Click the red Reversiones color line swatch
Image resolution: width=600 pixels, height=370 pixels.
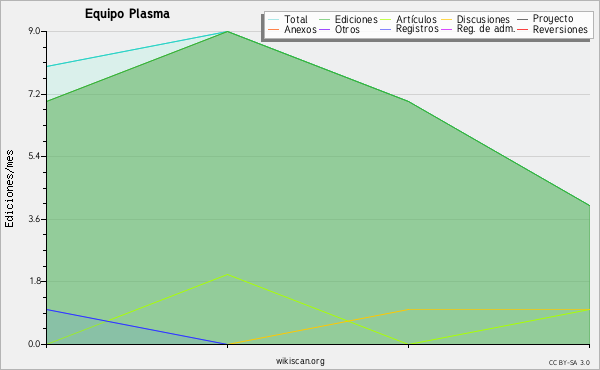tap(522, 29)
